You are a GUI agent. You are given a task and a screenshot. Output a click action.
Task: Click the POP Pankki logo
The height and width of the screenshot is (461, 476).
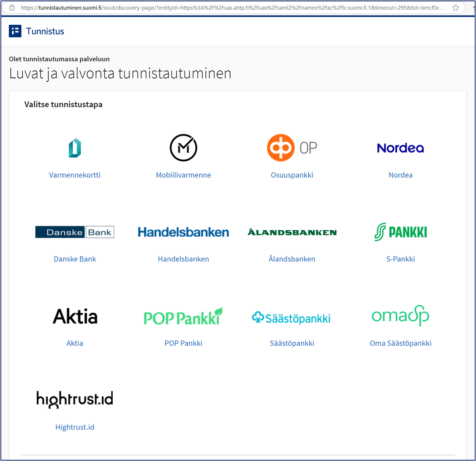tap(183, 316)
